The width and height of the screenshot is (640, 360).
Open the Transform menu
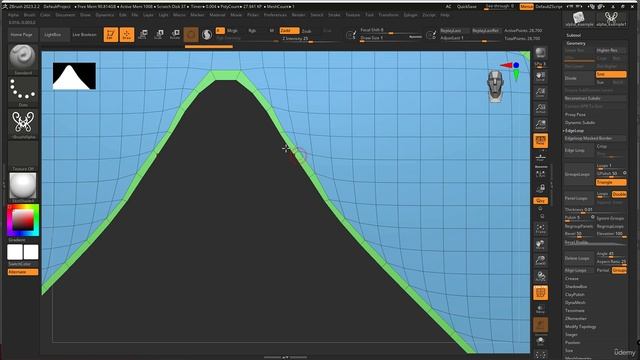click(388, 15)
